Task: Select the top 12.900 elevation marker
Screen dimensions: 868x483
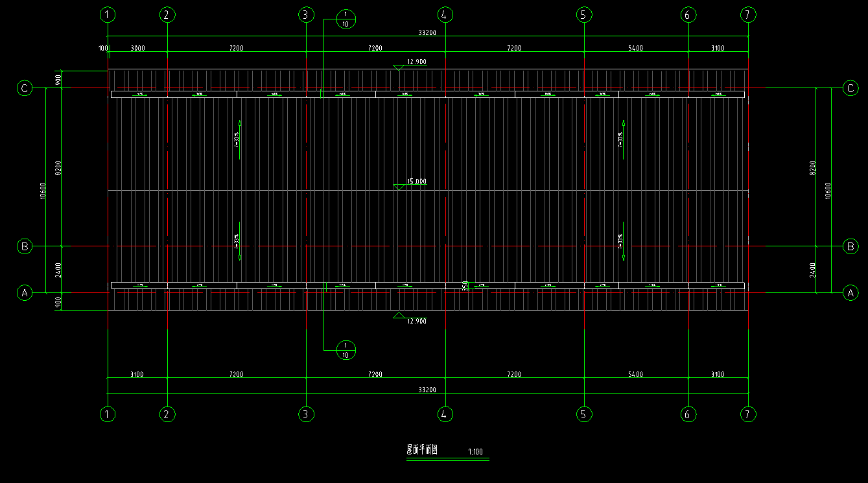Action: coord(416,62)
